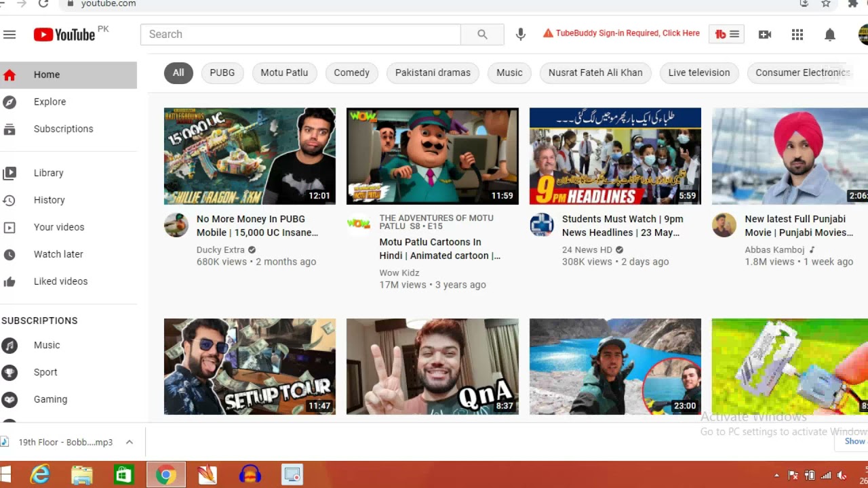This screenshot has height=488, width=868.
Task: Open headphones app in taskbar
Action: tap(250, 474)
